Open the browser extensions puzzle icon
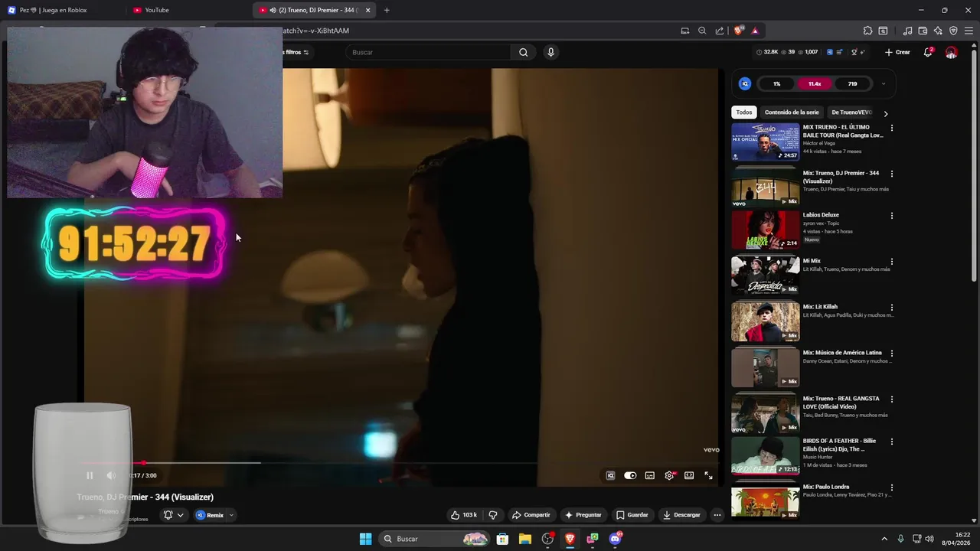The width and height of the screenshot is (980, 551). click(867, 31)
